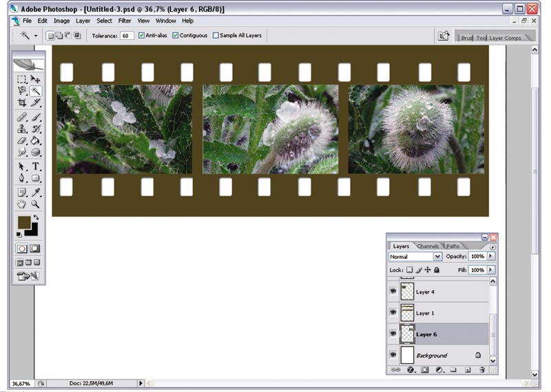Click the brown foreground color swatch
The width and height of the screenshot is (551, 392).
coord(24,223)
